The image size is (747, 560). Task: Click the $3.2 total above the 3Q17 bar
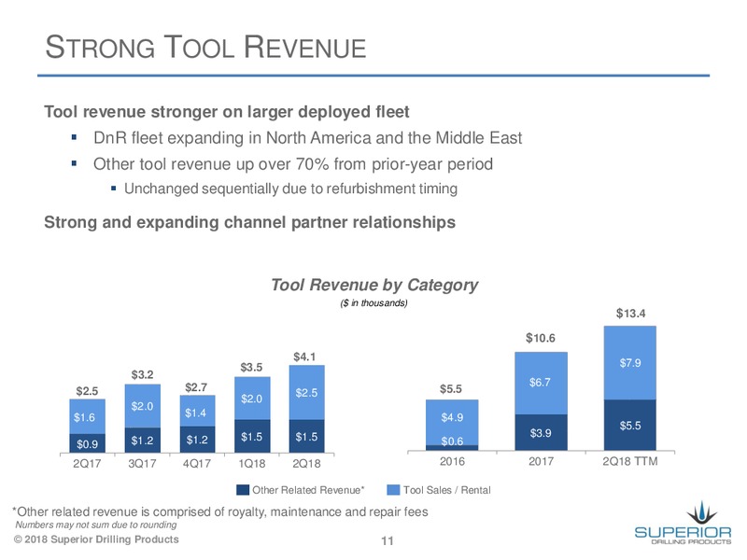tap(142, 375)
